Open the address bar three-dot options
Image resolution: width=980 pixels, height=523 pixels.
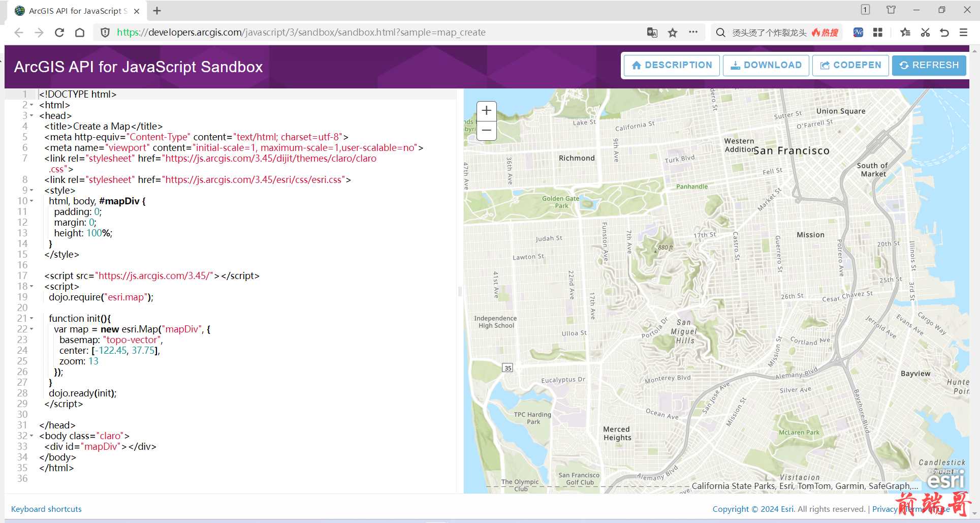tap(693, 32)
